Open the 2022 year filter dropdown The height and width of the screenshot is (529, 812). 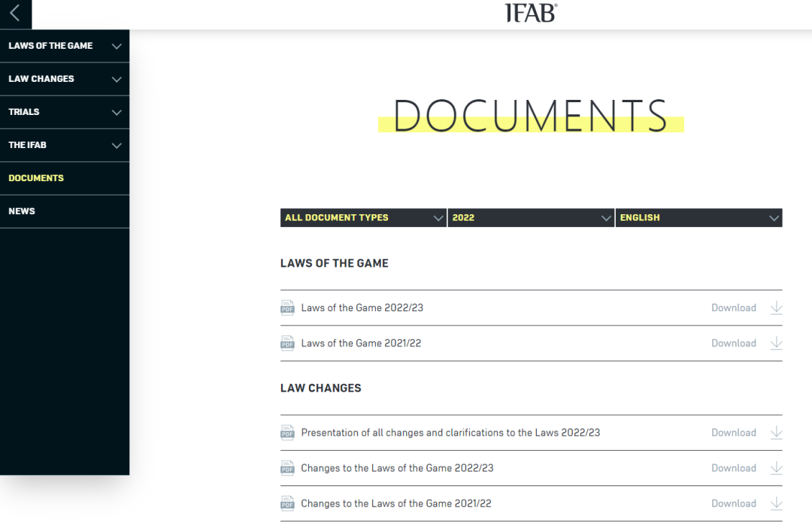point(531,218)
